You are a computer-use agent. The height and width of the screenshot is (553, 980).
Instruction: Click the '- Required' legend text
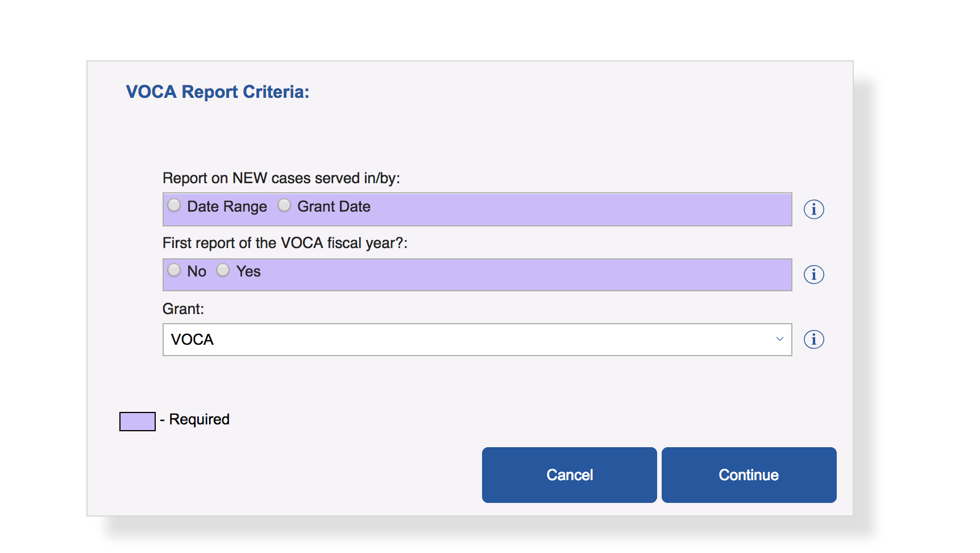(195, 419)
